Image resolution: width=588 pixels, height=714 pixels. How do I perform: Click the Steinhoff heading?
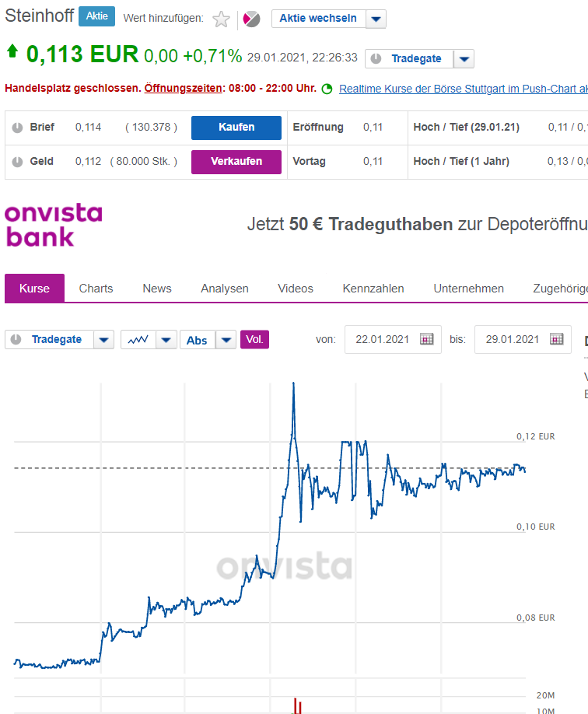pyautogui.click(x=39, y=16)
